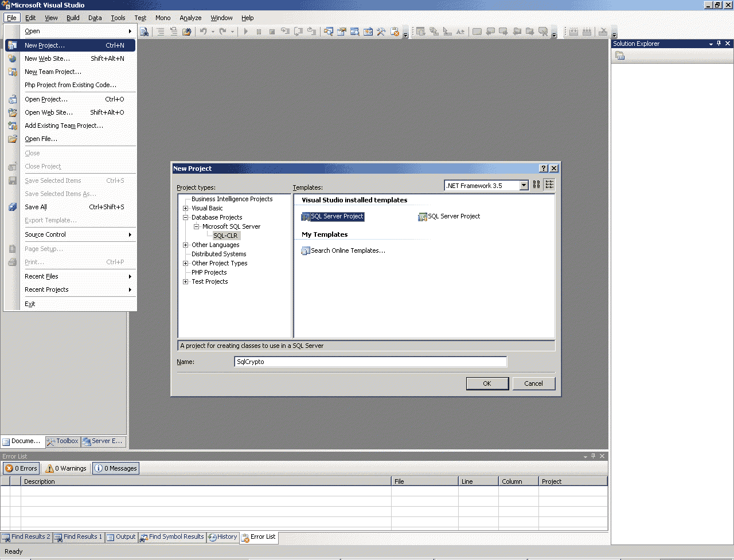Click the Step Into toolbar icon
This screenshot has width=734, height=560.
286,32
